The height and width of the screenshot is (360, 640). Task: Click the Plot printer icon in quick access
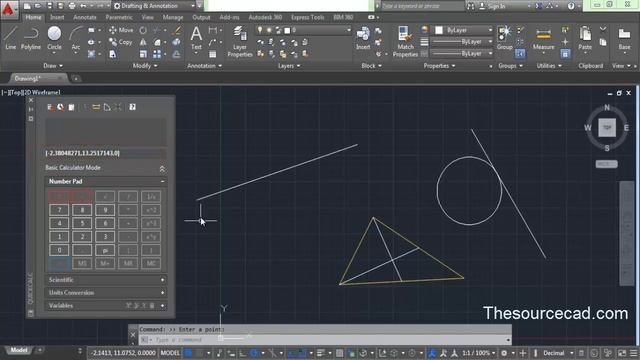tap(72, 6)
